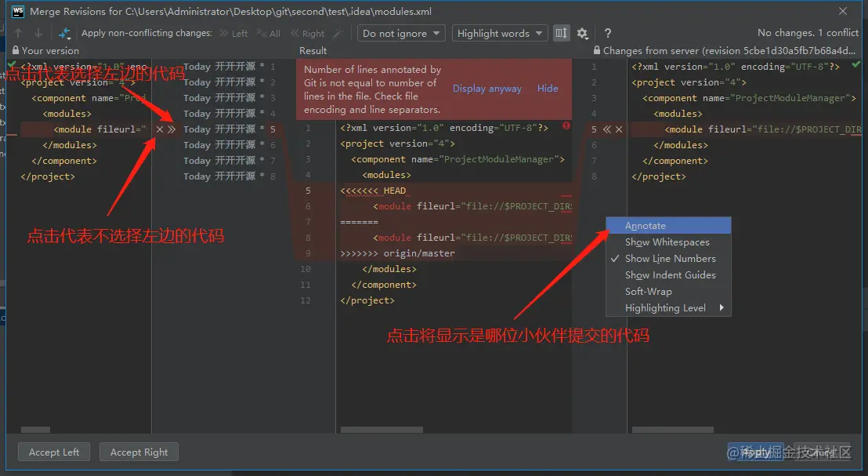This screenshot has height=476, width=868.
Task: Open the Highlight words dropdown
Action: [499, 33]
